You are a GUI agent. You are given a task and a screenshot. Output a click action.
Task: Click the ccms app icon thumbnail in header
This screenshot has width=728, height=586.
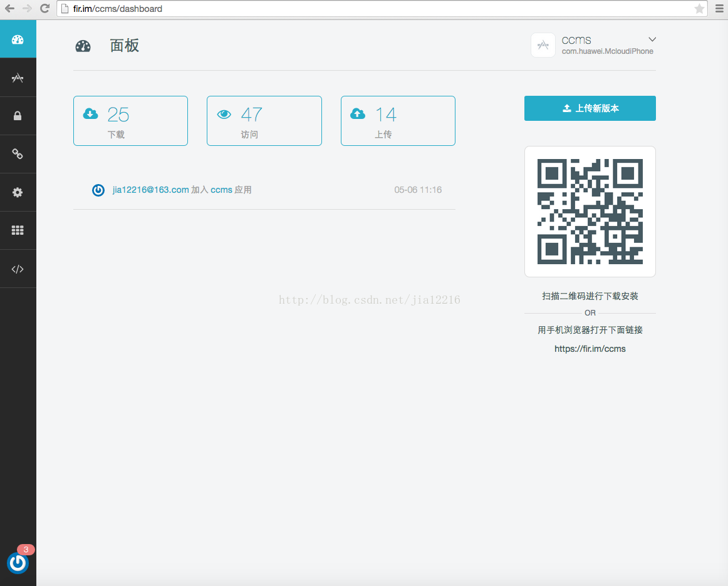click(543, 45)
